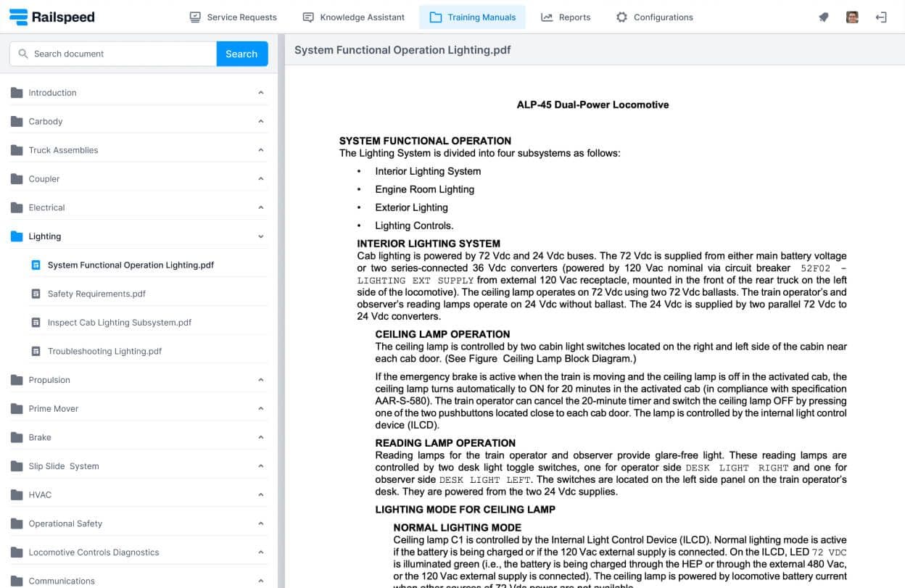905x588 pixels.
Task: Open Safety Requirements.pdf
Action: (96, 294)
